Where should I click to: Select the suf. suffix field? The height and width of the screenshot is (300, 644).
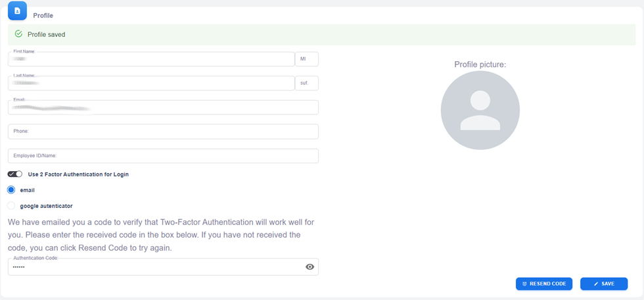coord(306,83)
